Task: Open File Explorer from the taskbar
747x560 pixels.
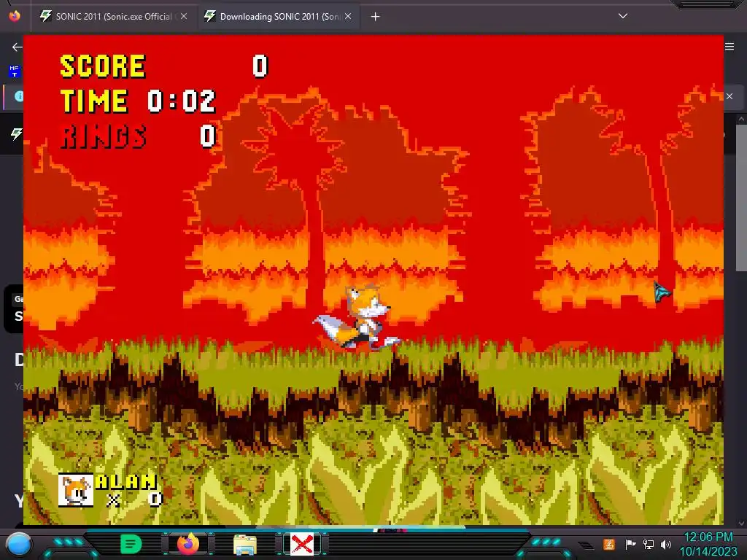Action: click(245, 544)
